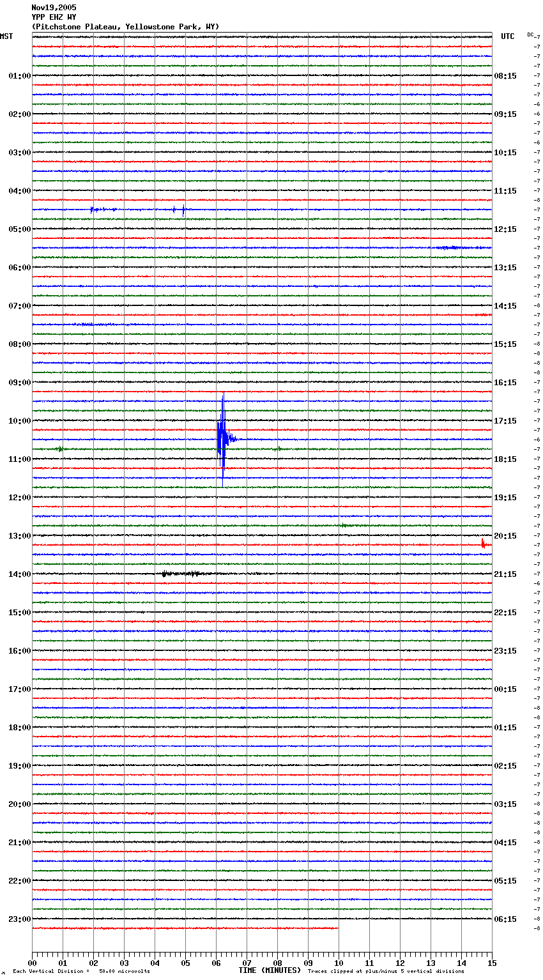This screenshot has height=980, width=543.
Task: Click the 01:15 UTC time label
Action: click(x=505, y=728)
